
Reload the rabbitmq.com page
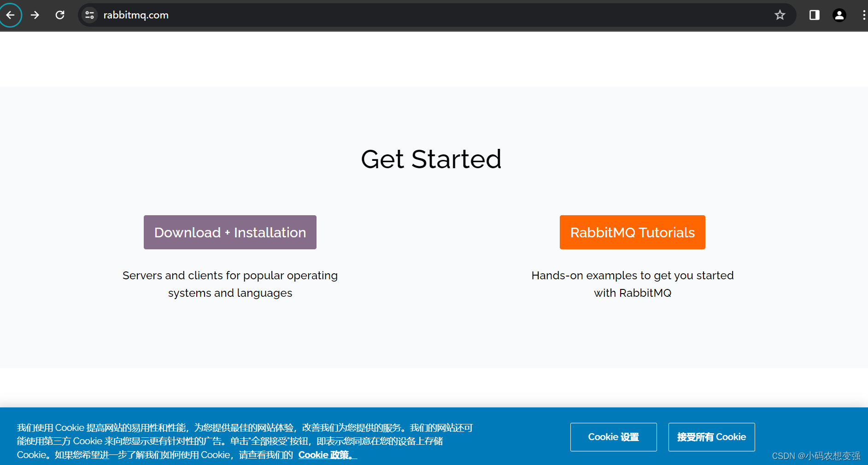(x=60, y=15)
